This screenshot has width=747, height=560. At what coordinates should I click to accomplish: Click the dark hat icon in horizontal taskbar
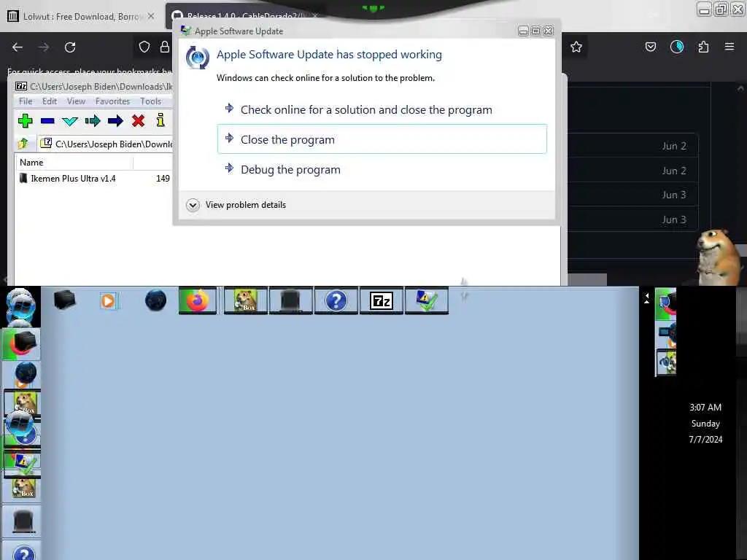[290, 300]
